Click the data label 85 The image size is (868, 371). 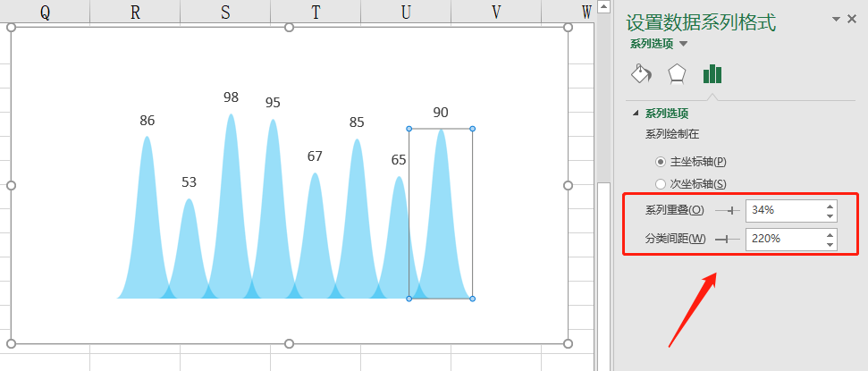click(x=357, y=122)
